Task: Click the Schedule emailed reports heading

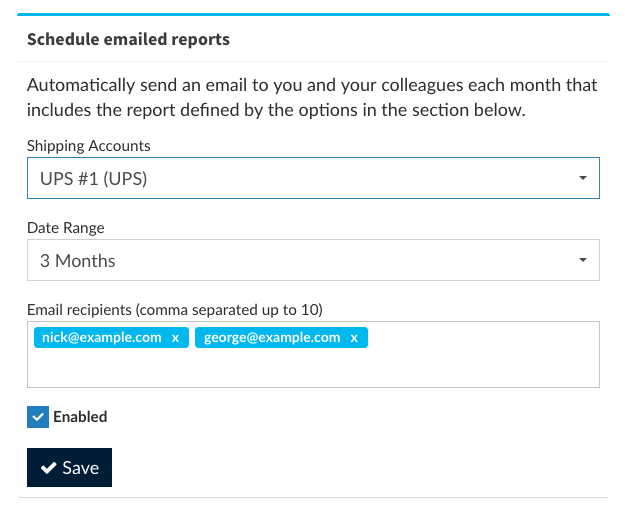Action: [x=128, y=40]
